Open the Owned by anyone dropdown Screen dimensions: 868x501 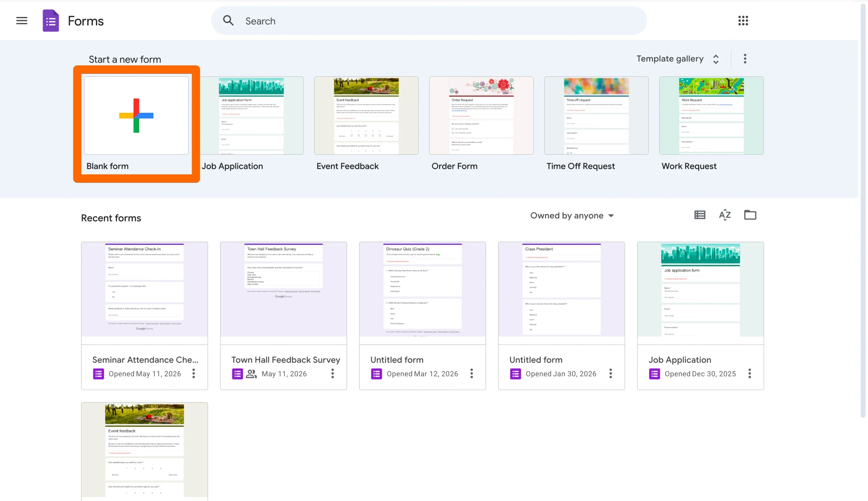coord(572,216)
